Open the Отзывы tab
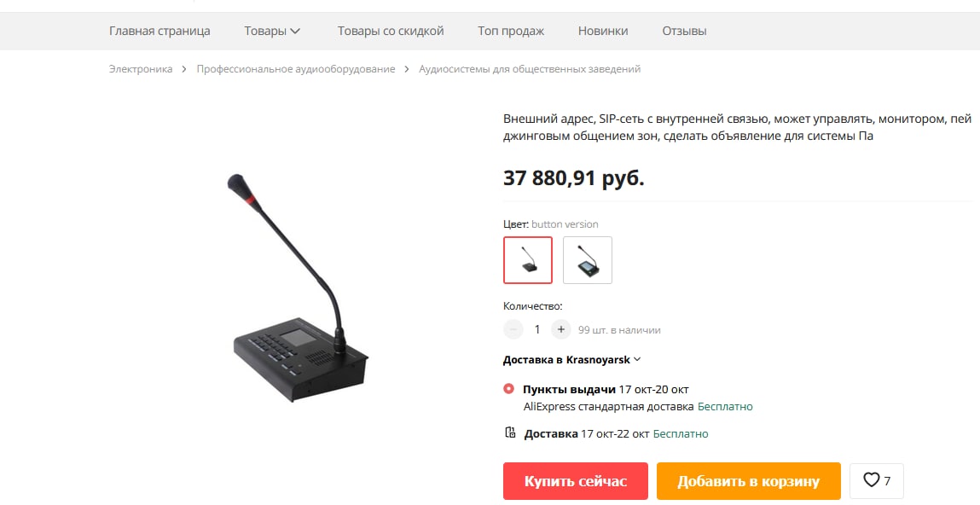The height and width of the screenshot is (505, 980). point(684,31)
